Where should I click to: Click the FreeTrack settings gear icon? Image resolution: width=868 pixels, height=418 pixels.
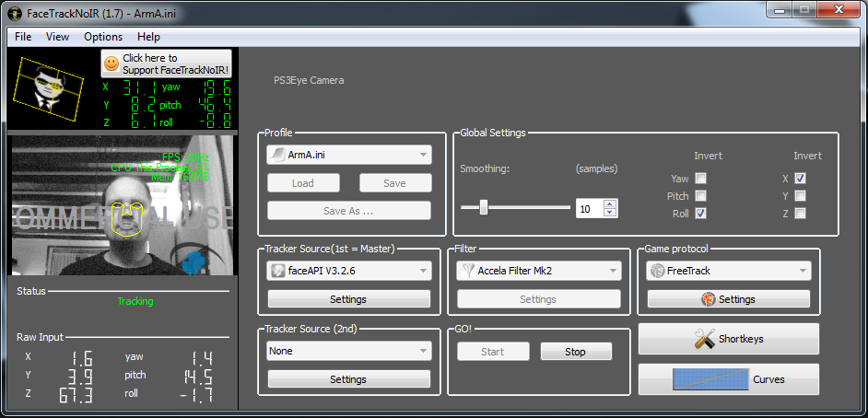click(x=708, y=299)
